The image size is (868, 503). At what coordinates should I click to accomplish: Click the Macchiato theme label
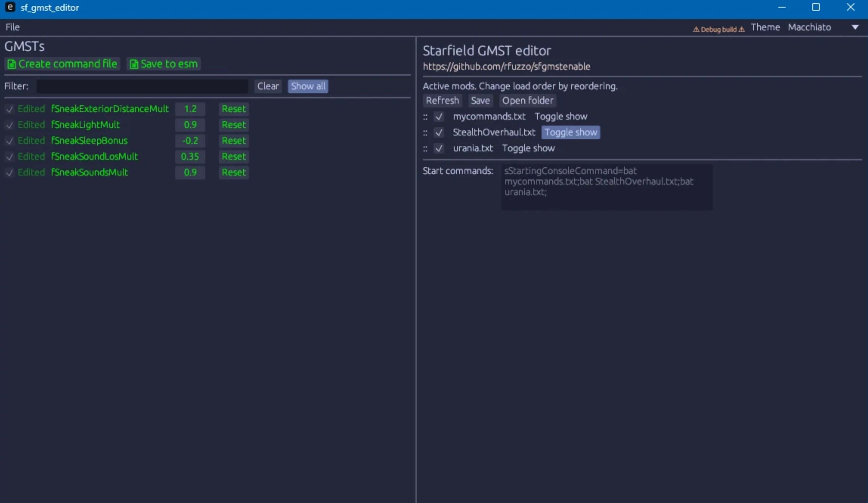810,27
